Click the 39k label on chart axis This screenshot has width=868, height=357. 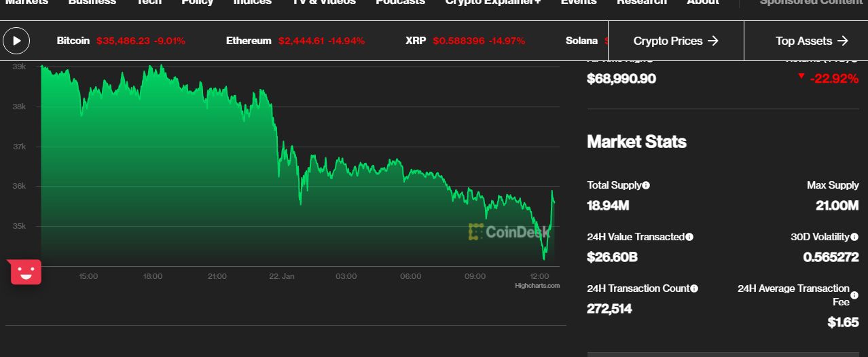19,67
